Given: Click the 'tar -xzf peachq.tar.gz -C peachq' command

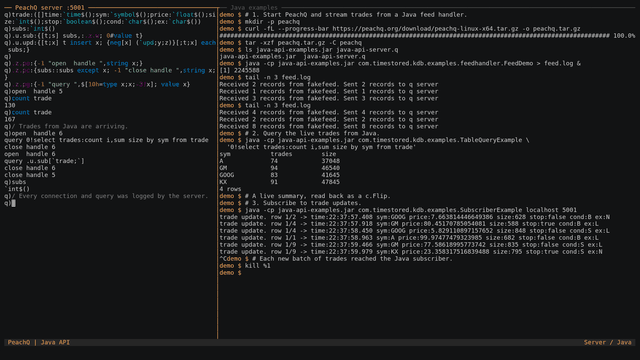Looking at the screenshot, I should coord(303,42).
